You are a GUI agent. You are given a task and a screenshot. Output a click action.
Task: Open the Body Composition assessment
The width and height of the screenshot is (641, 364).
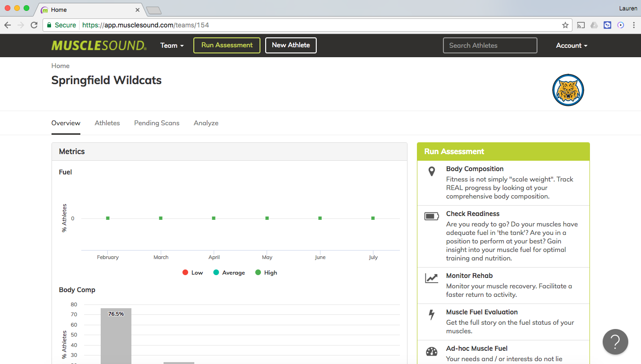coord(503,183)
